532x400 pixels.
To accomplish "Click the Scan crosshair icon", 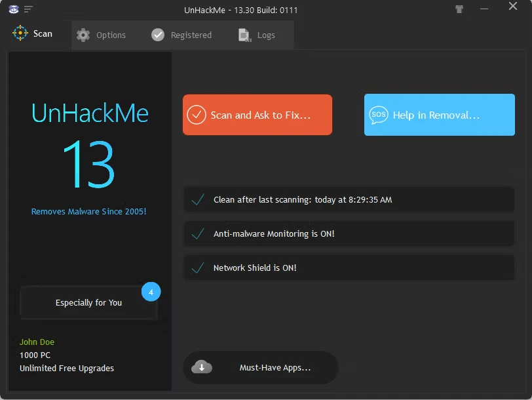I will (x=20, y=33).
